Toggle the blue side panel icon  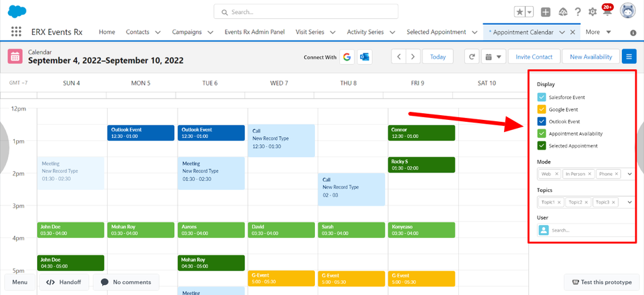coord(629,57)
